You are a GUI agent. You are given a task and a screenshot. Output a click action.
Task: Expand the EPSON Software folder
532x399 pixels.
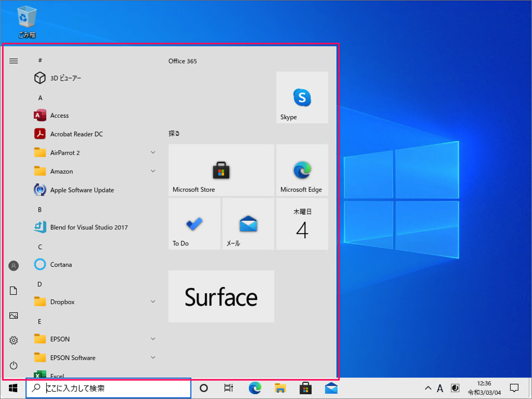click(x=153, y=357)
